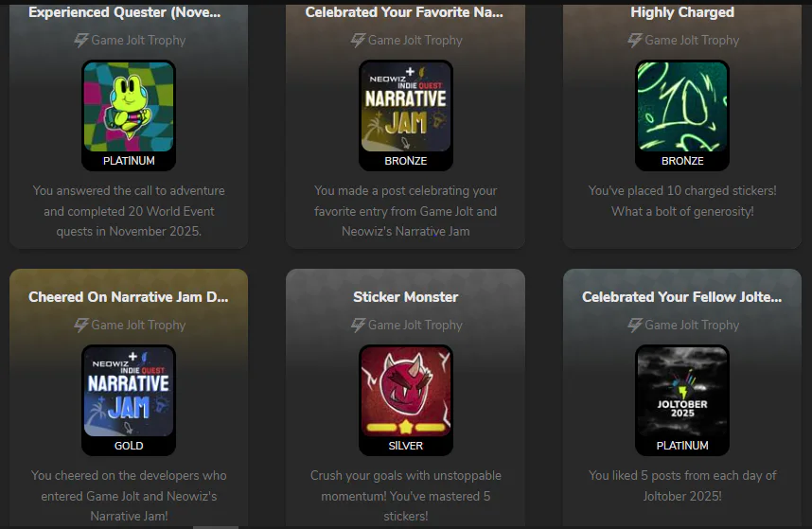
Task: Click lightning icon under Cheered On Narrative Jam
Action: click(80, 325)
